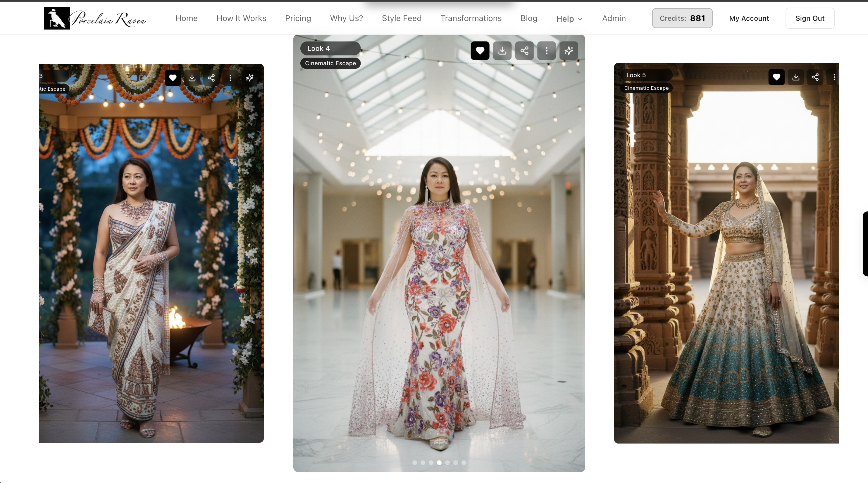Click the Porcelain Raven logo
Screen dimensions: 868x483
click(x=95, y=18)
